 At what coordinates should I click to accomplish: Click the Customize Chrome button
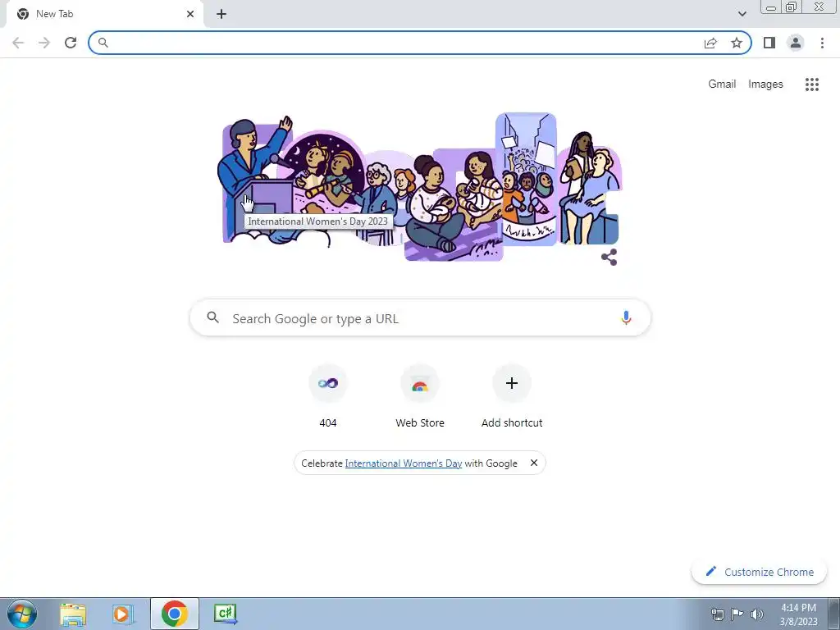tap(760, 572)
